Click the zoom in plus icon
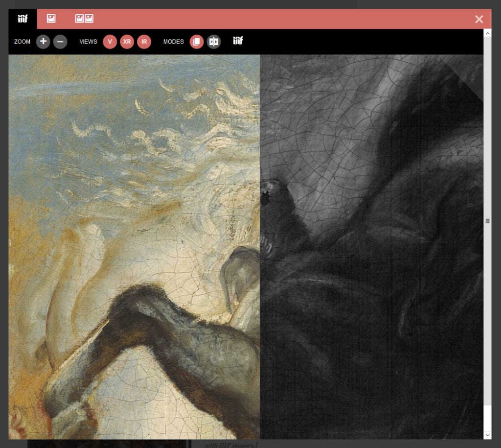The width and height of the screenshot is (501, 448). click(x=43, y=42)
